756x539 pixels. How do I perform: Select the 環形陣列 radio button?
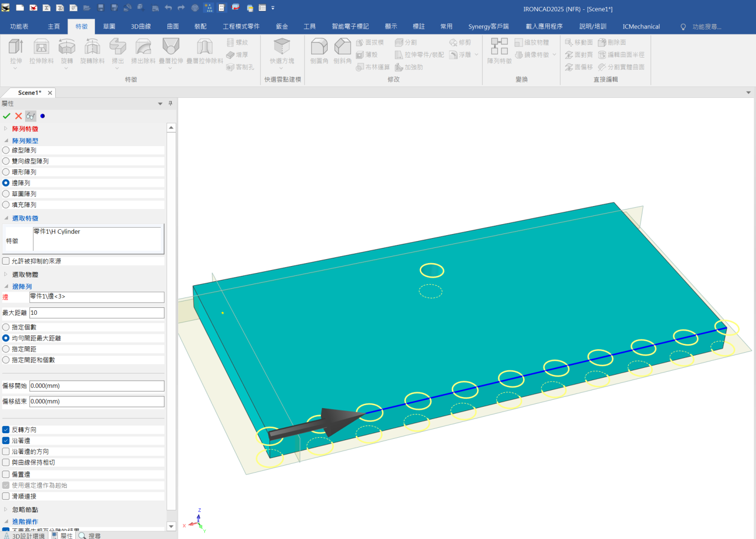pyautogui.click(x=5, y=172)
